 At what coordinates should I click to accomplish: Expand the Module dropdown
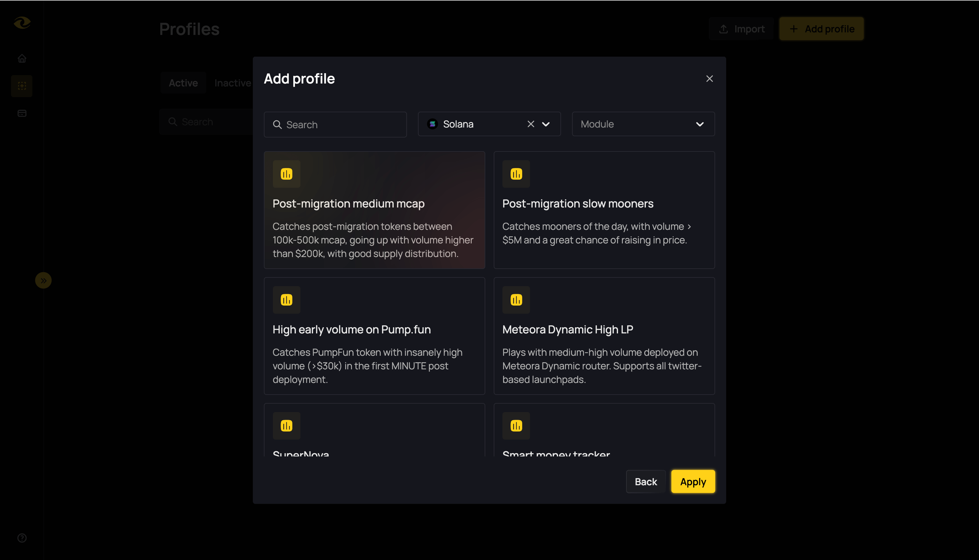(x=700, y=124)
